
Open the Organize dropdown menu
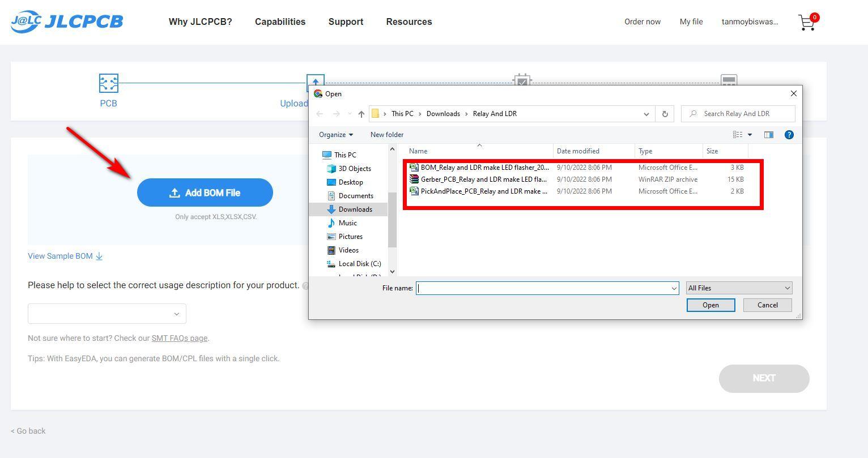[x=336, y=135]
